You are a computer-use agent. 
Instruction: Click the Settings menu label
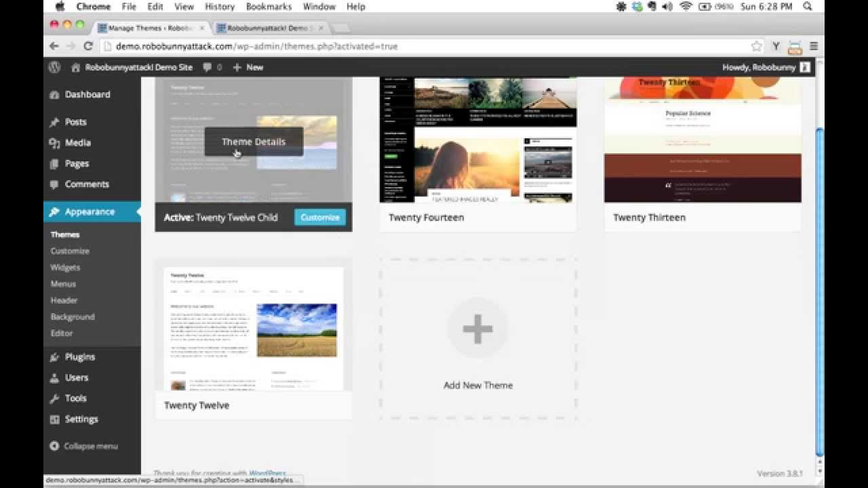[x=81, y=420]
